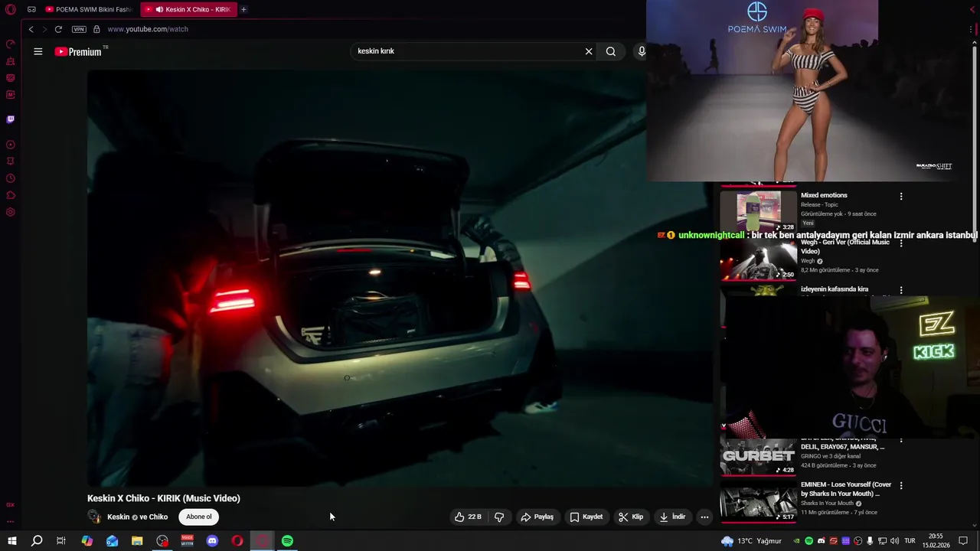Viewport: 980px width, 551px height.
Task: Open Wegh - Geri Ver thumbnail
Action: pos(758,261)
